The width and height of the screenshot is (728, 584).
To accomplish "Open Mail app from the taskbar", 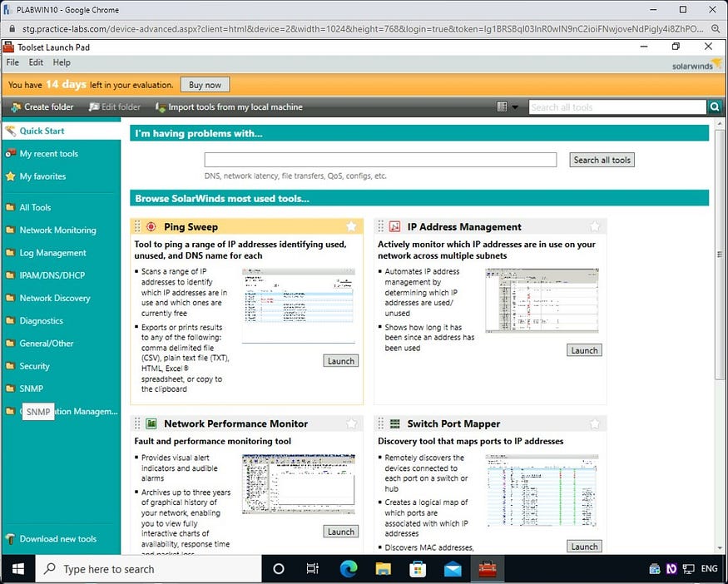I will (453, 569).
